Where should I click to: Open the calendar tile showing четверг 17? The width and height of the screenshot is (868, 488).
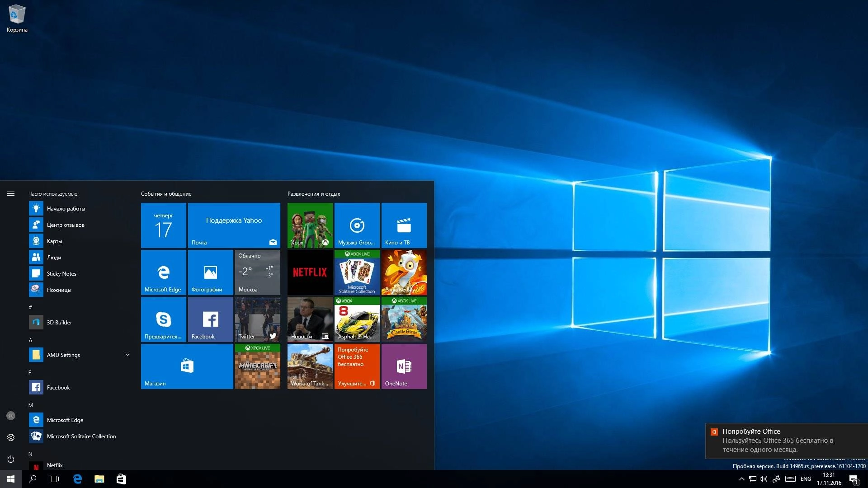point(164,225)
